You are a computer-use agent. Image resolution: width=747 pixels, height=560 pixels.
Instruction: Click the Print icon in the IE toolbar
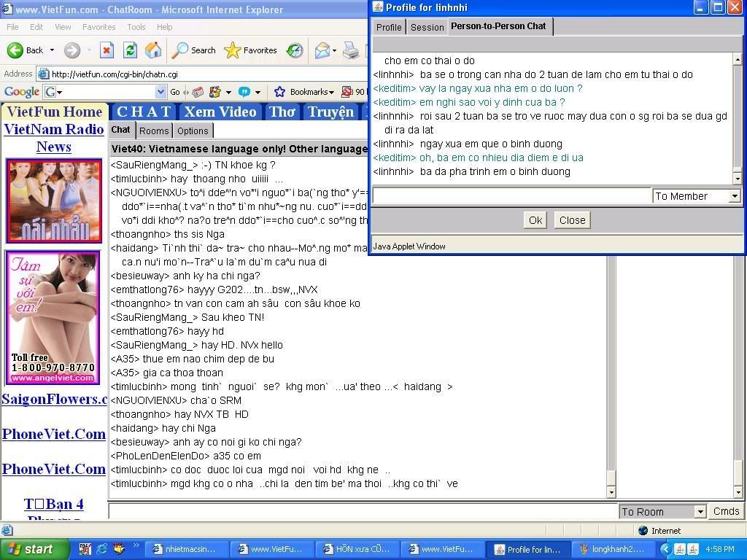click(x=351, y=50)
